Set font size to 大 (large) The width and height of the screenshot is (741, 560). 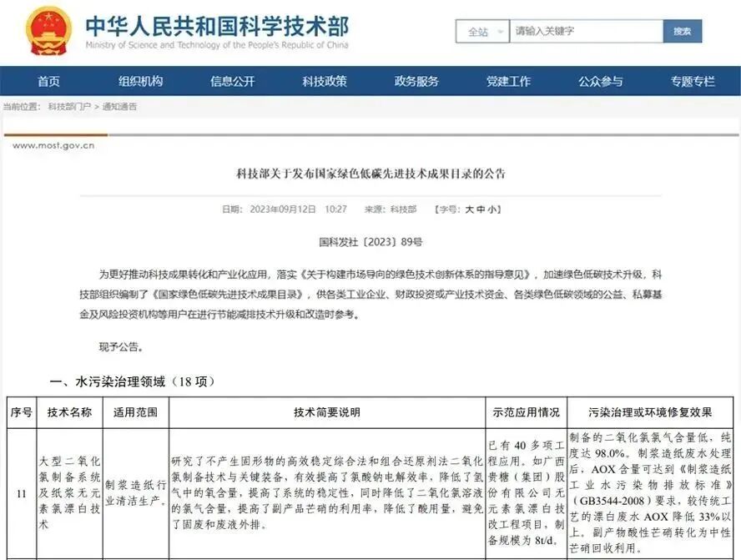click(472, 209)
